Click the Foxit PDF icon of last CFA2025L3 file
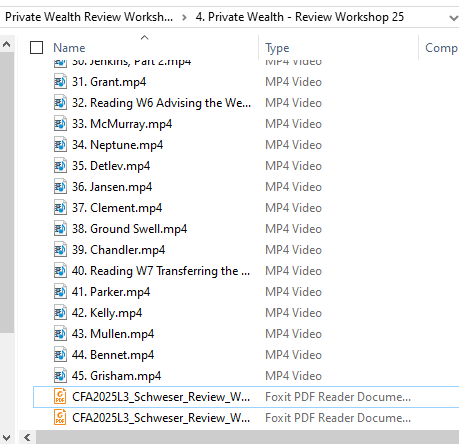Viewport: 459px width, 444px height. [x=60, y=418]
